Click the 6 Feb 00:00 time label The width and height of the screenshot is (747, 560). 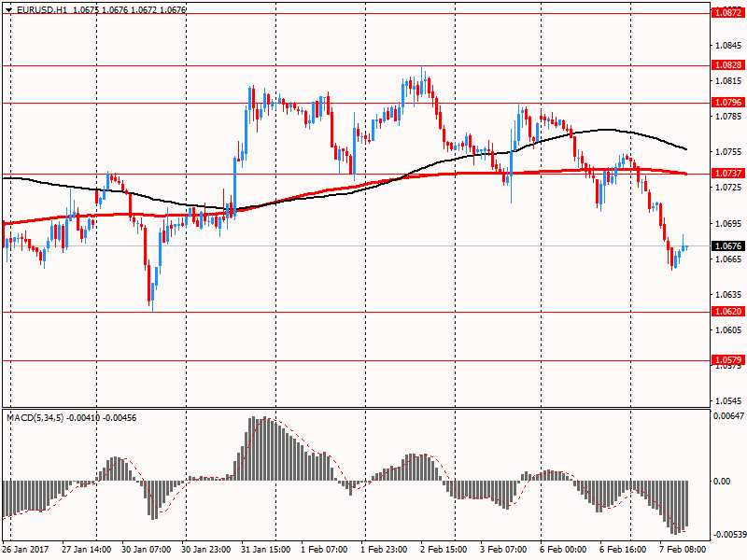coord(563,551)
